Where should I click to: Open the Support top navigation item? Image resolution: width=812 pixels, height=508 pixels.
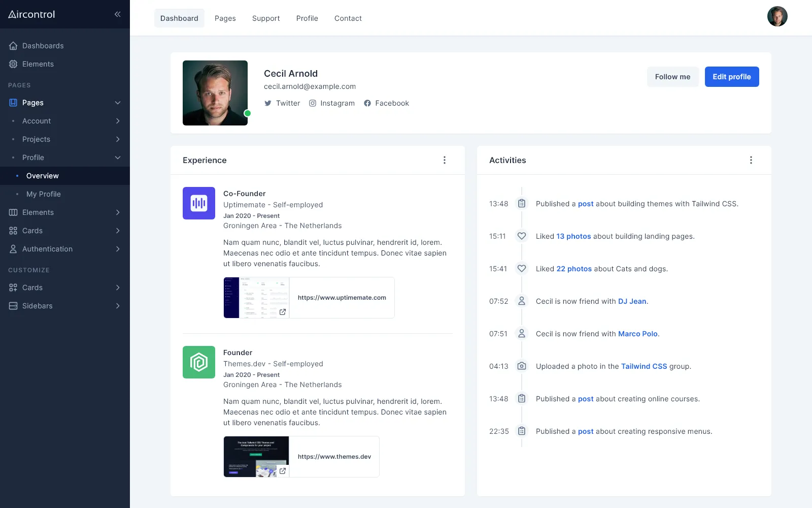coord(266,18)
